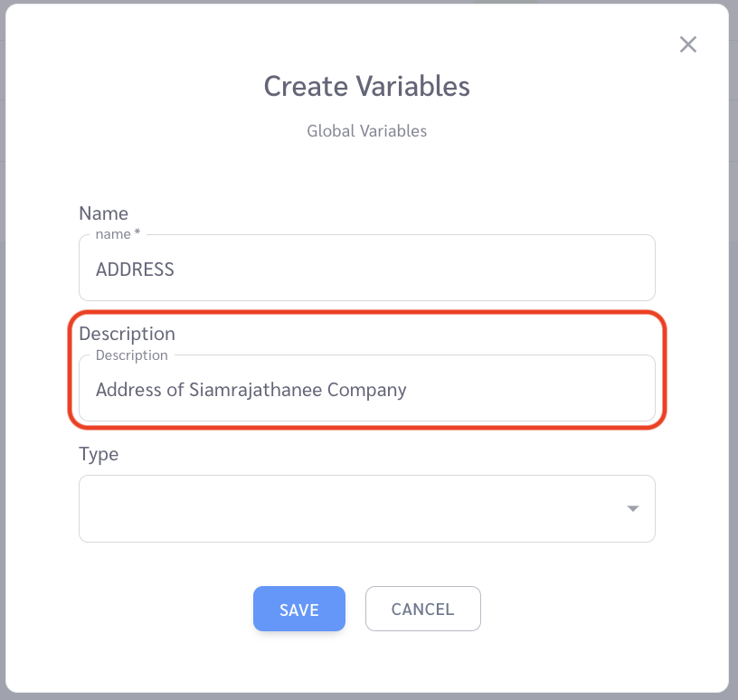Click the dropdown caret in Type field
Screen dimensions: 738x700
click(632, 508)
